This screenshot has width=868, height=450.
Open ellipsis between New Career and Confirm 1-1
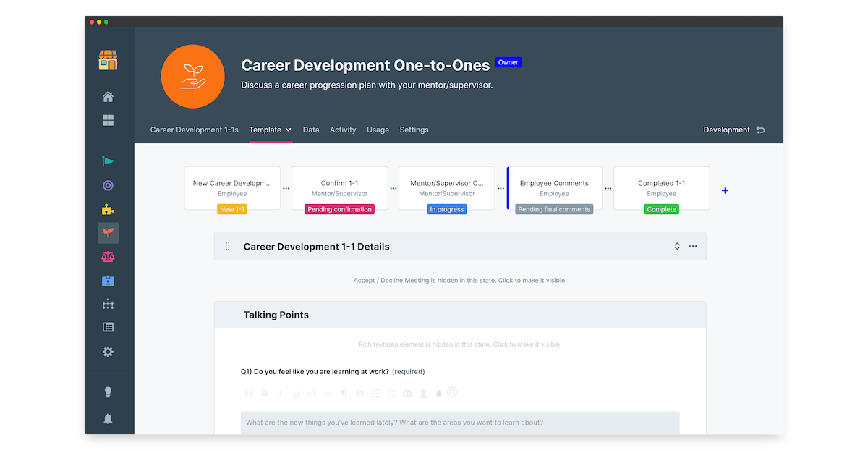(x=286, y=188)
